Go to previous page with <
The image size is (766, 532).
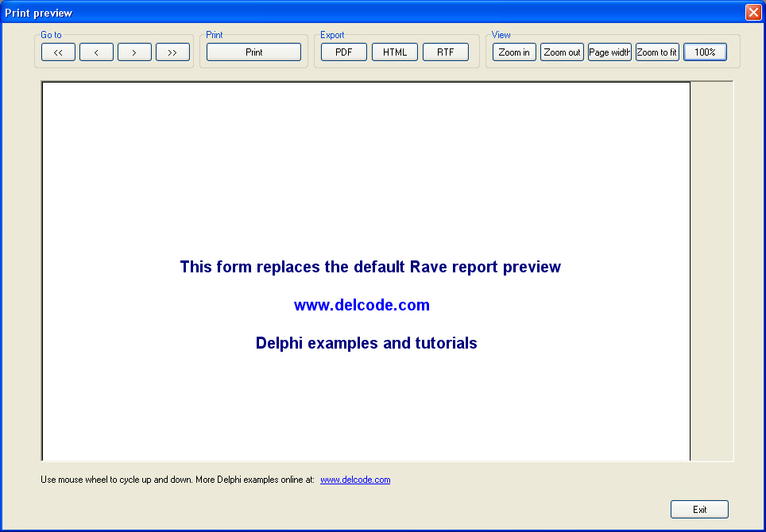tap(96, 52)
